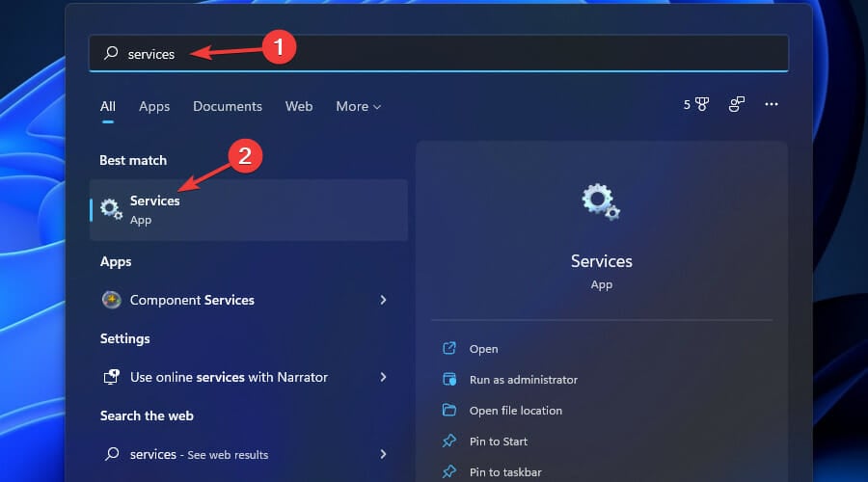This screenshot has width=868, height=482.
Task: Choose Pin to taskbar
Action: click(505, 472)
